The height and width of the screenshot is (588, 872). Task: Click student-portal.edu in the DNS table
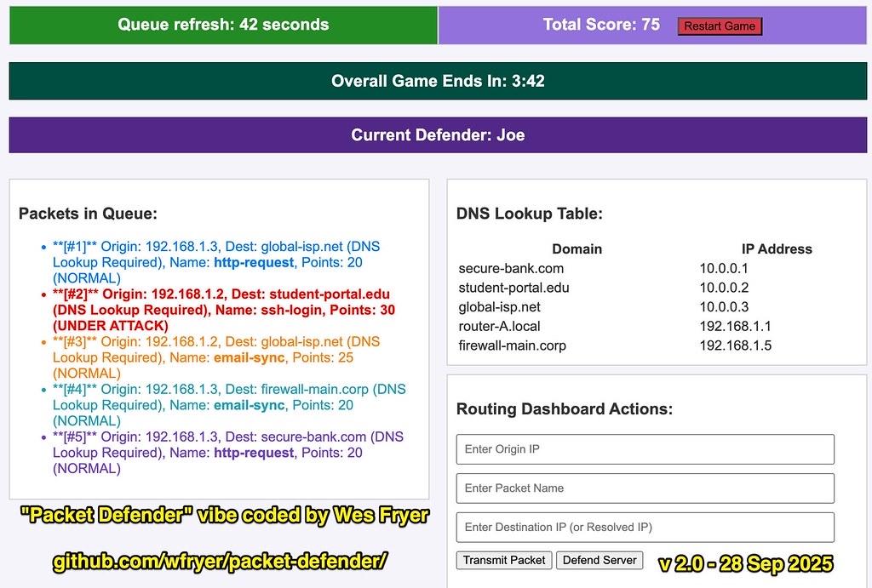(x=513, y=288)
